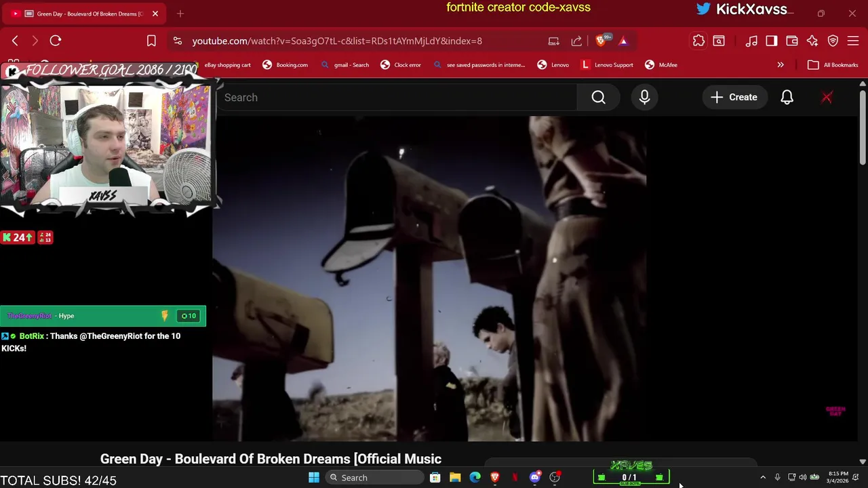The height and width of the screenshot is (488, 868).
Task: Open a new browser tab
Action: coord(180,14)
